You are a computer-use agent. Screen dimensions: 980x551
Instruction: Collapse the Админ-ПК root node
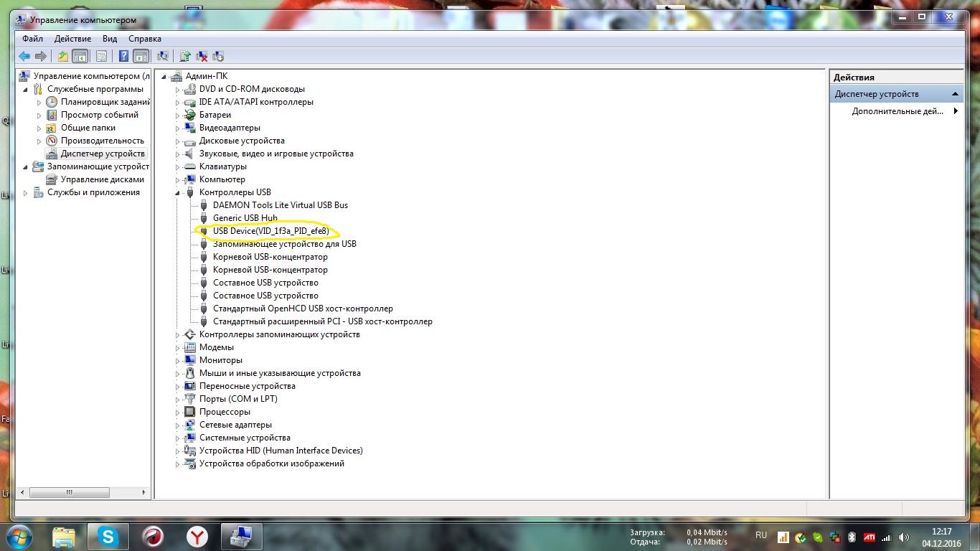(164, 76)
